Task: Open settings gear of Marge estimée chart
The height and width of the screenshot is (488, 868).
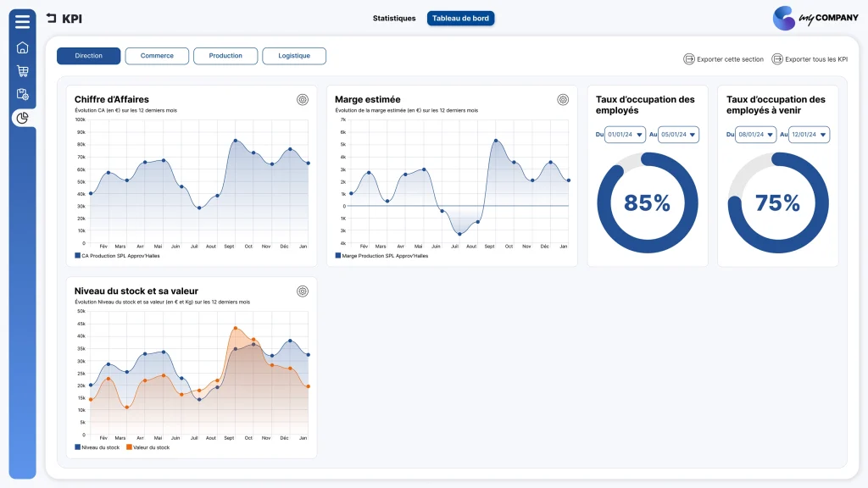Action: 563,100
